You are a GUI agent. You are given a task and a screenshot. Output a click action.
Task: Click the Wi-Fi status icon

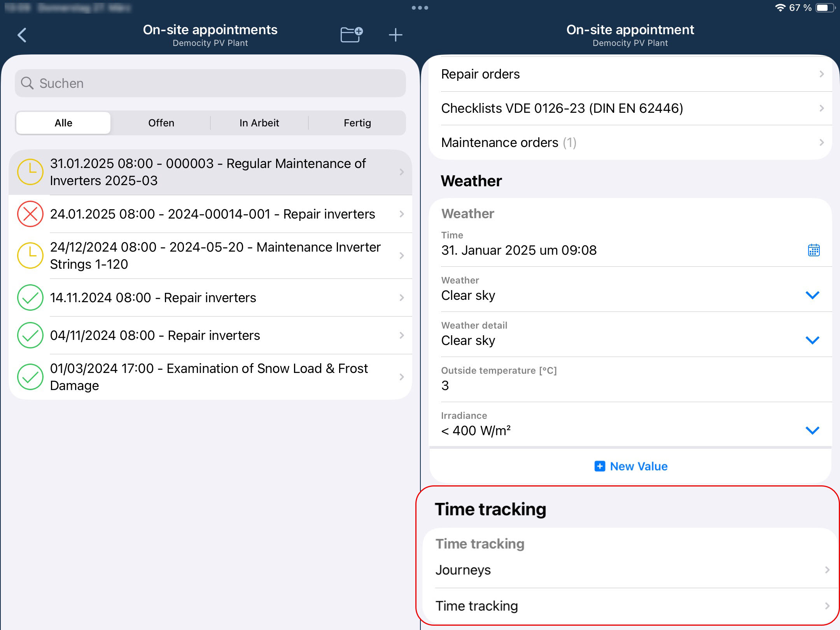780,8
